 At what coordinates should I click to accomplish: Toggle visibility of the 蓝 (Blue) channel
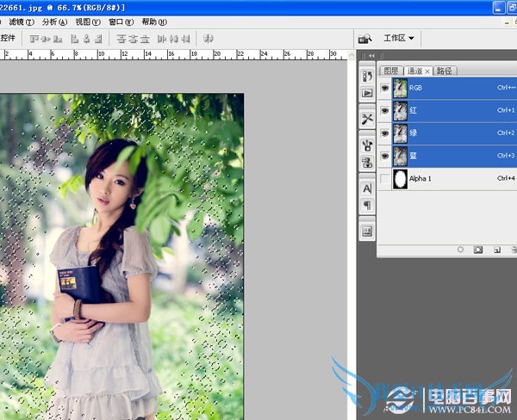coord(384,156)
